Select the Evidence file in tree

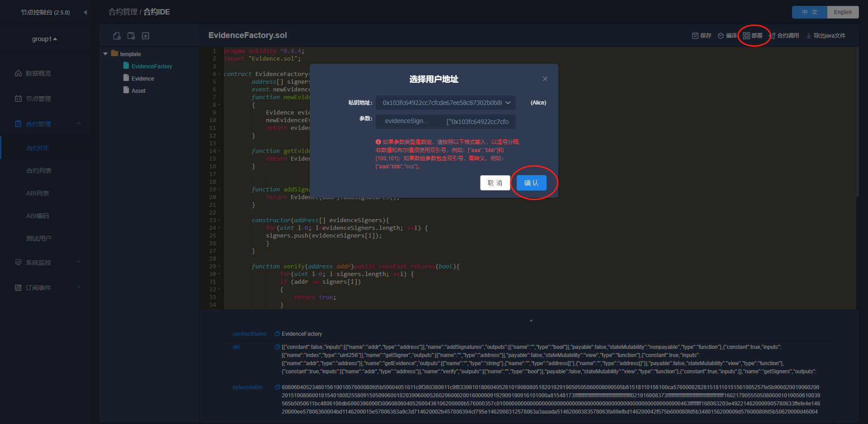pyautogui.click(x=143, y=78)
